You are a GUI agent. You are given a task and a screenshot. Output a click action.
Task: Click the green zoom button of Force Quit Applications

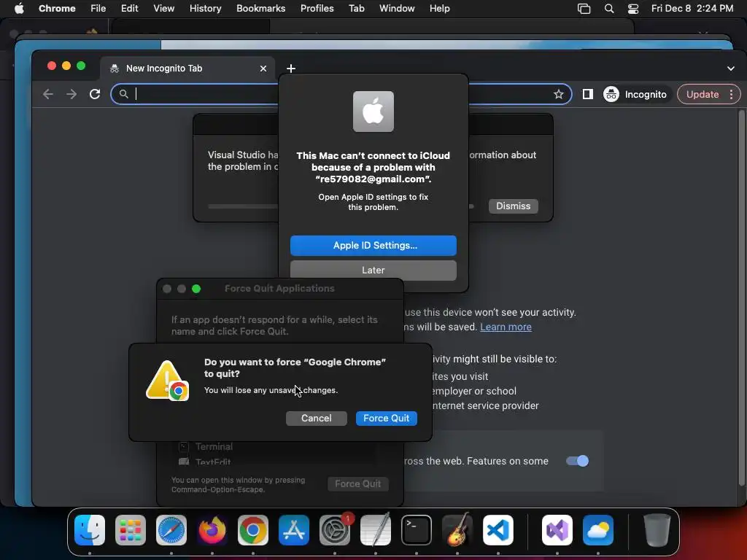[x=196, y=289]
